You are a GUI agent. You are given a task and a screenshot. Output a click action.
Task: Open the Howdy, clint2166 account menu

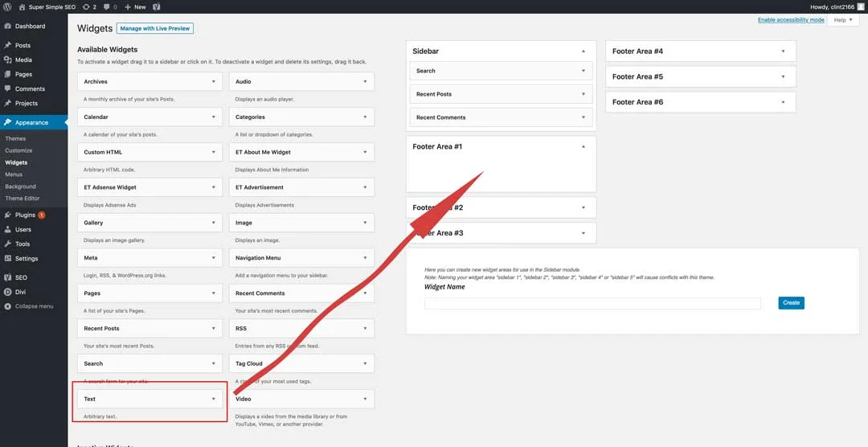tap(837, 6)
